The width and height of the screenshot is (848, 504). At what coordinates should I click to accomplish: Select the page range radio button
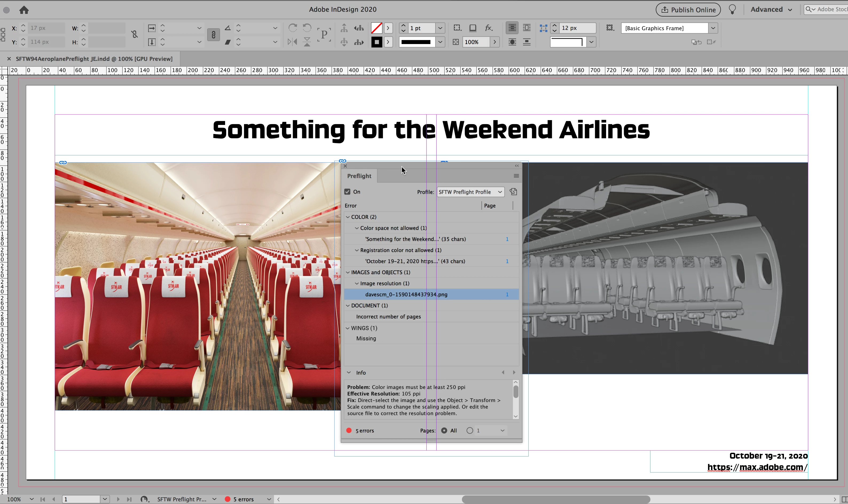point(470,431)
